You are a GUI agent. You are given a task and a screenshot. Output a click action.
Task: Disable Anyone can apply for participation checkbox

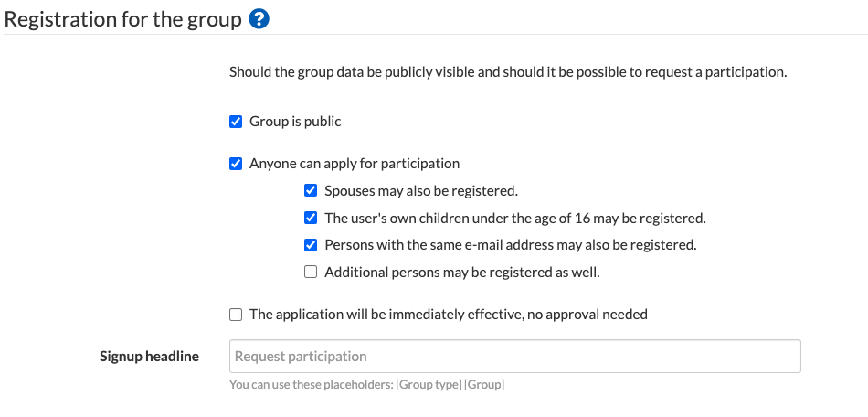click(x=236, y=164)
